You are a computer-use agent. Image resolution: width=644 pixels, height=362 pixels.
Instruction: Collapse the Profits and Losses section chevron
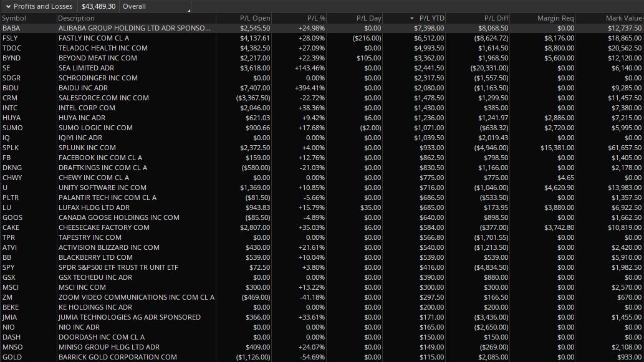tap(8, 7)
